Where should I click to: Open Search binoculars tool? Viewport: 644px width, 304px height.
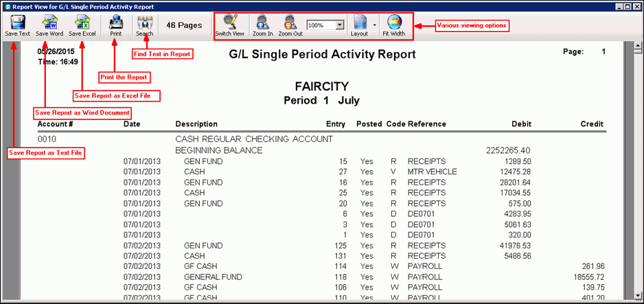click(145, 22)
